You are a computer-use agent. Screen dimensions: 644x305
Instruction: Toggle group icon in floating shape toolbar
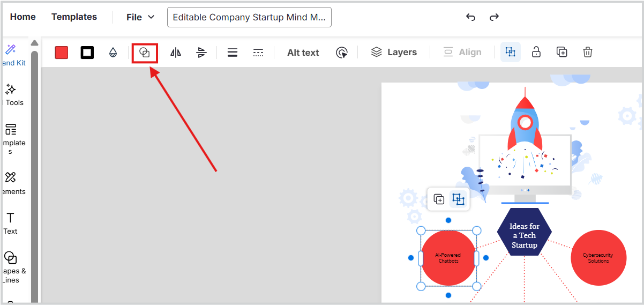point(458,199)
